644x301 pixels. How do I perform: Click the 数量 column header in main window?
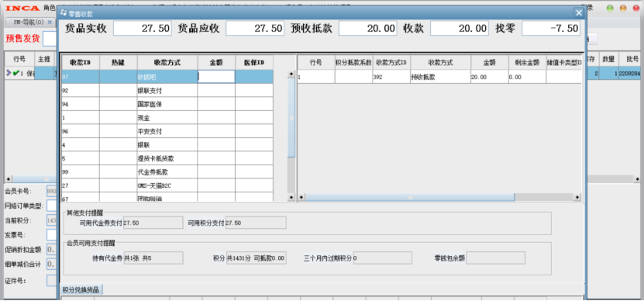pyautogui.click(x=608, y=59)
